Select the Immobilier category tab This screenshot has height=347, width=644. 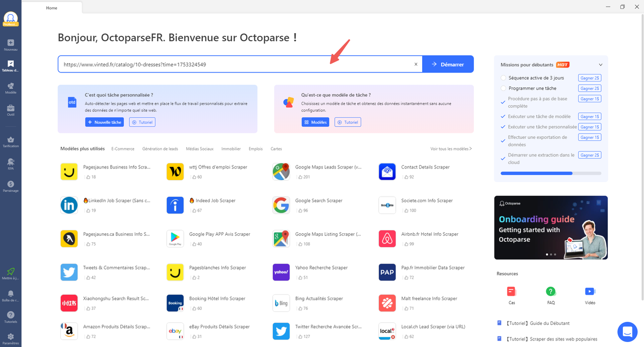[x=231, y=149]
